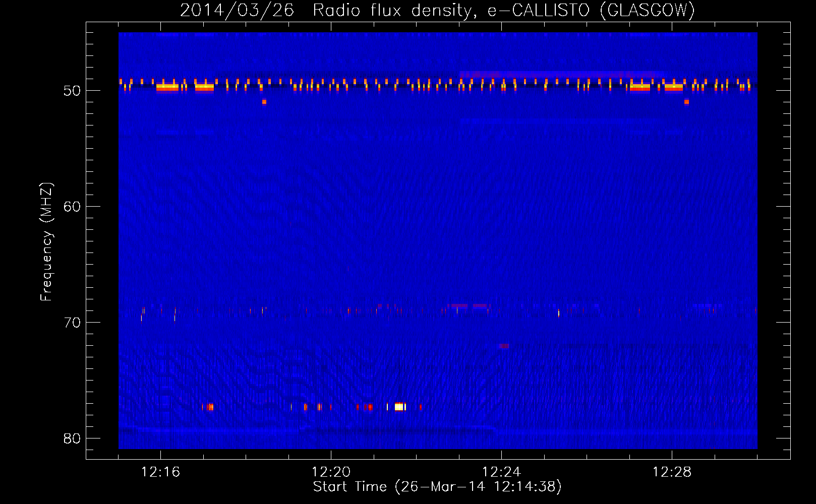The height and width of the screenshot is (504, 816).
Task: Click the 60 frequency tick label
Action: pyautogui.click(x=72, y=207)
